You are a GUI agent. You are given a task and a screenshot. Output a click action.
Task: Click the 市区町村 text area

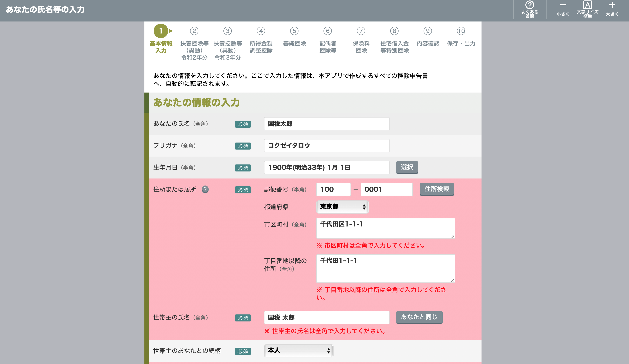385,228
